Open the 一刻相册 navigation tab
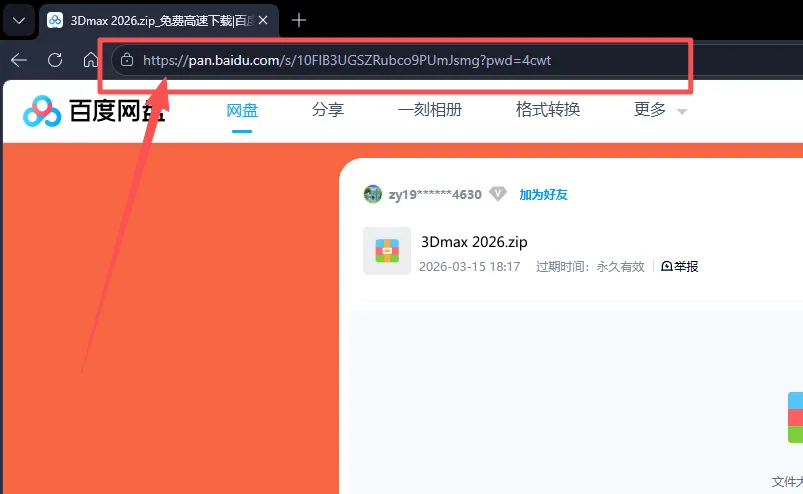This screenshot has width=803, height=494. click(430, 110)
